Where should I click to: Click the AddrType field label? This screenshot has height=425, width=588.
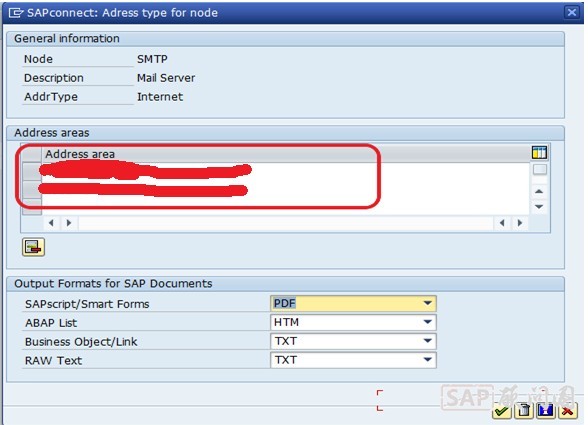click(51, 97)
